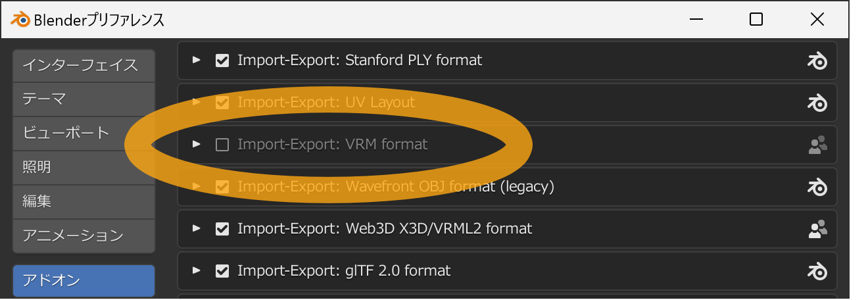Expand the glTF 2.0 format details

click(195, 270)
